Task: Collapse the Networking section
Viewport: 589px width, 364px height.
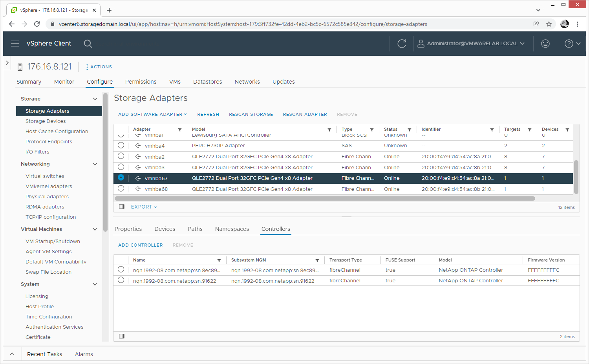Action: (95, 164)
